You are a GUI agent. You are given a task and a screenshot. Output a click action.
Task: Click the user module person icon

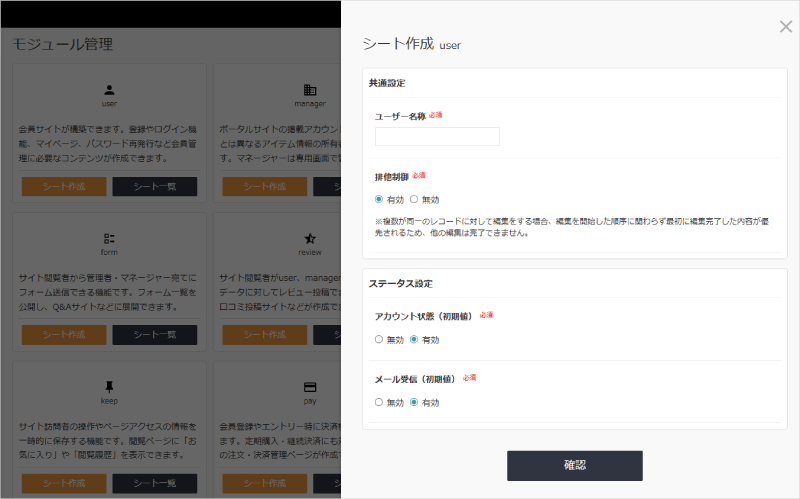(x=109, y=90)
